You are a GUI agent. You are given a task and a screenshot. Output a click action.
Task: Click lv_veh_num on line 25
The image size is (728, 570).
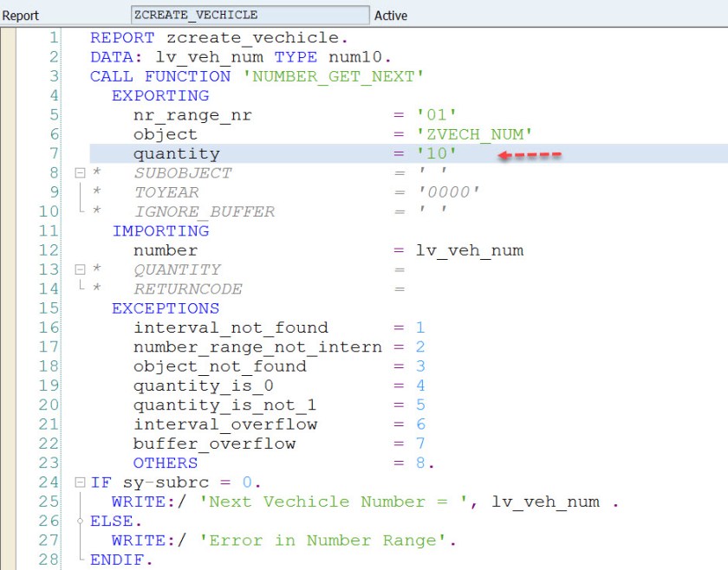(545, 502)
